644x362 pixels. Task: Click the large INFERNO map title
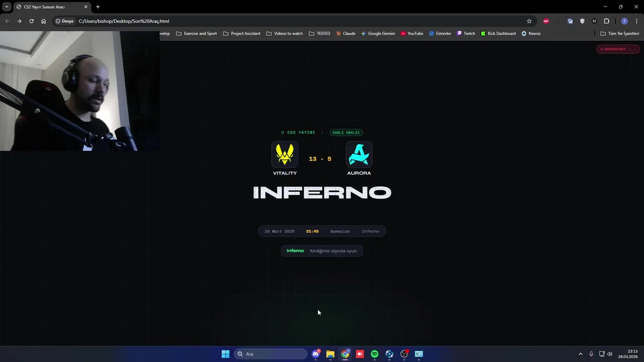pyautogui.click(x=322, y=193)
